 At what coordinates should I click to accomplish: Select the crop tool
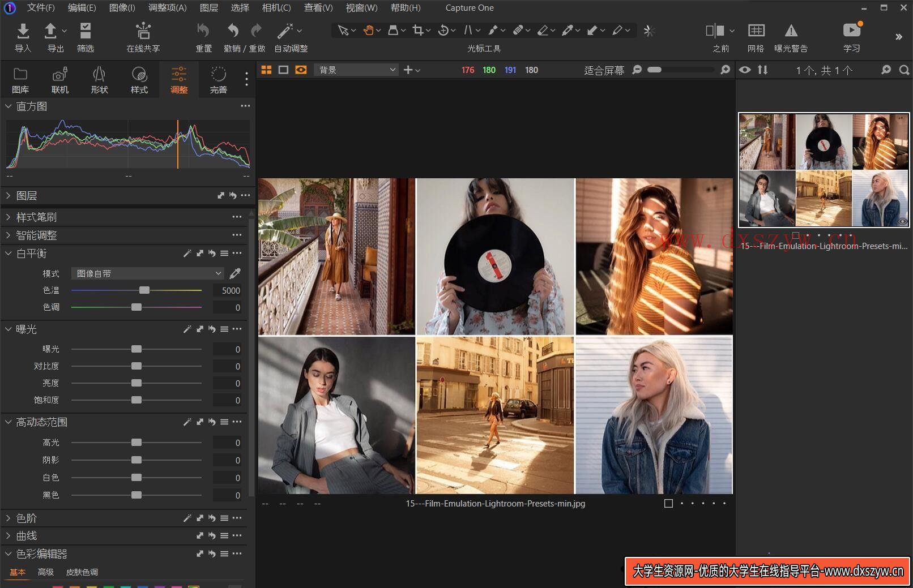418,31
